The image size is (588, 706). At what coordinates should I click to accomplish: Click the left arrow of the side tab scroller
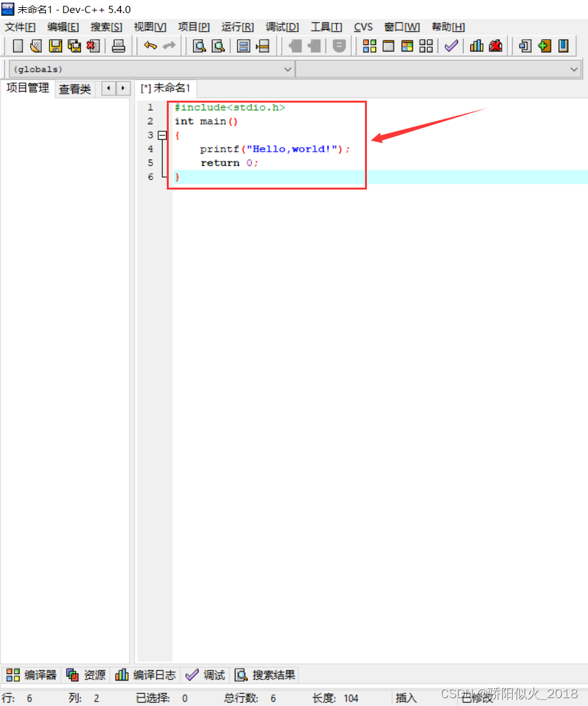[109, 88]
